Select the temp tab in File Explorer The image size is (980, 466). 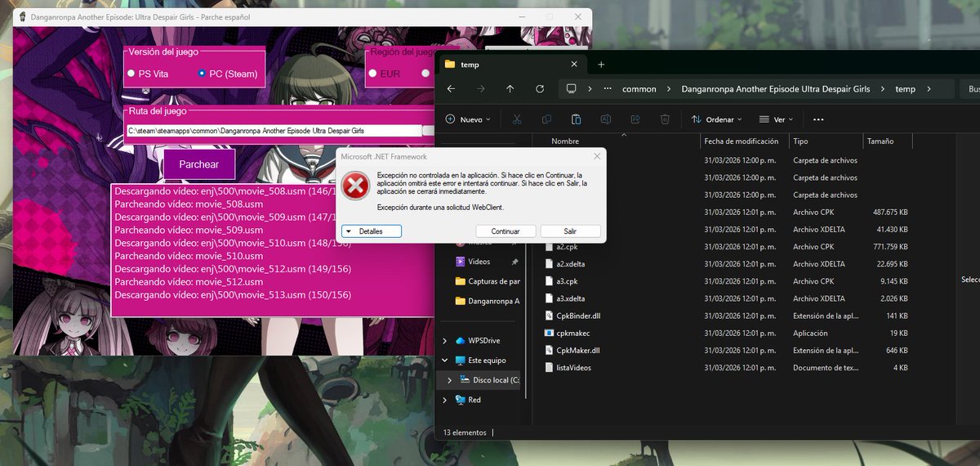tap(511, 65)
